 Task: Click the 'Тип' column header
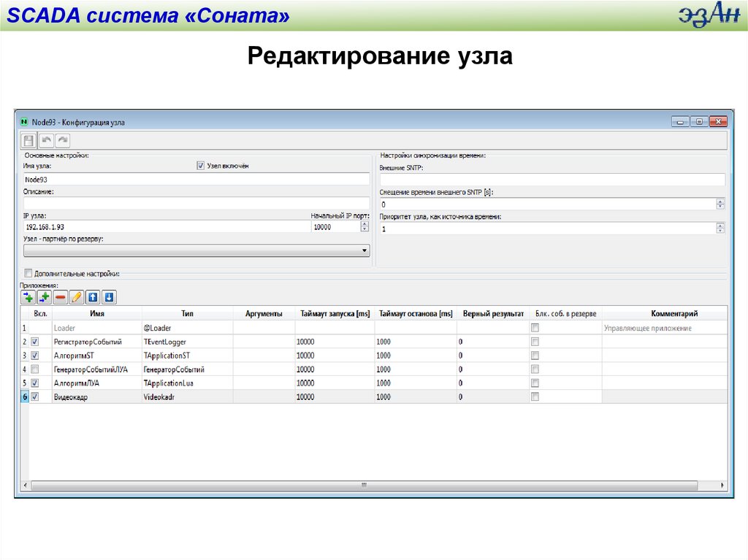tap(188, 314)
